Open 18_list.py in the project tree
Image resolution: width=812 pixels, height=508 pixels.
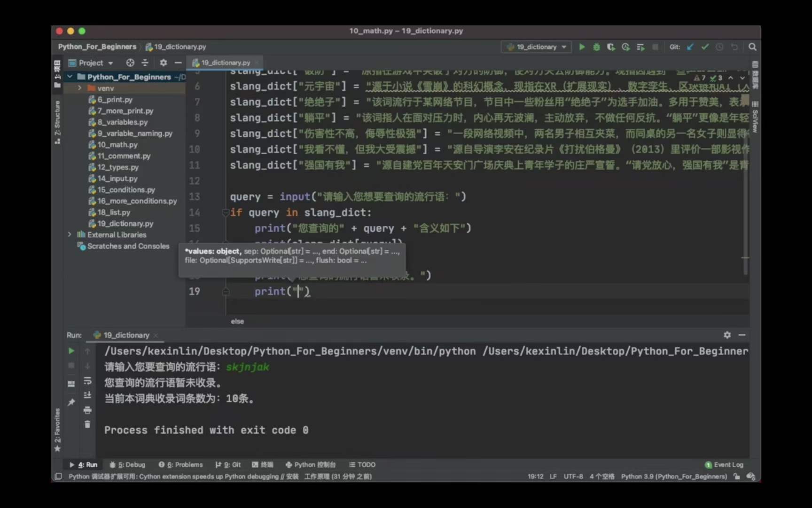pyautogui.click(x=114, y=212)
